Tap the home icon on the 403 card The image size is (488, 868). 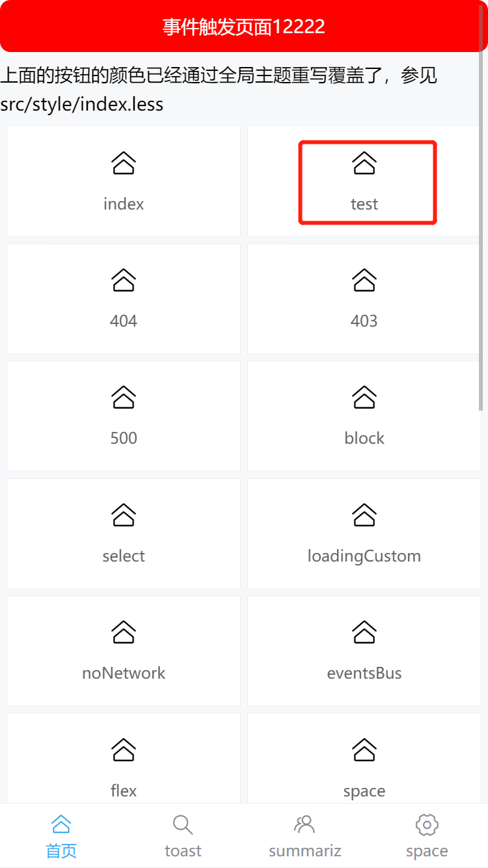364,280
